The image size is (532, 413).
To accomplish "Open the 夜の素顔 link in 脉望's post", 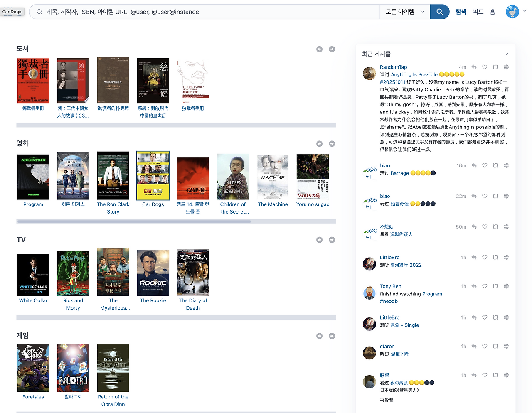I will point(399,383).
